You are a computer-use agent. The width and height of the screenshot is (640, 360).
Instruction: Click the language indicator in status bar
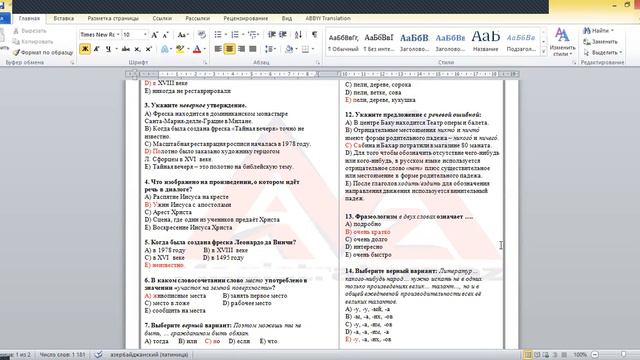(149, 355)
